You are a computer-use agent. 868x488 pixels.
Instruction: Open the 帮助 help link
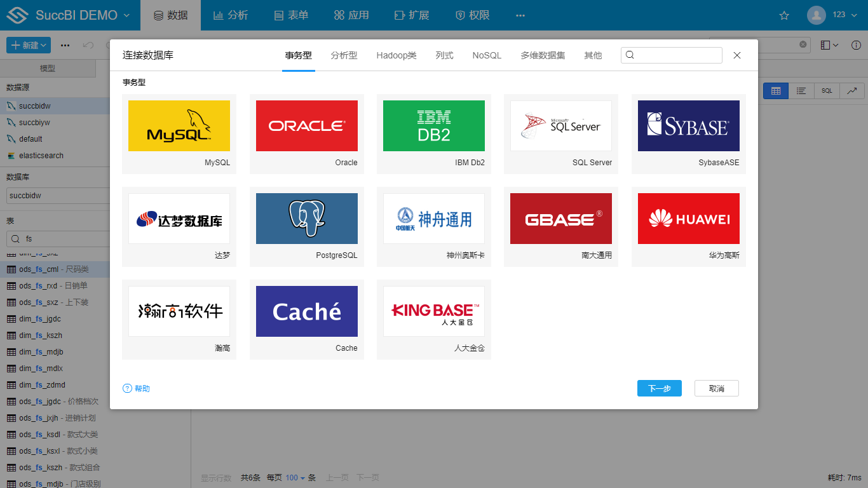click(137, 388)
